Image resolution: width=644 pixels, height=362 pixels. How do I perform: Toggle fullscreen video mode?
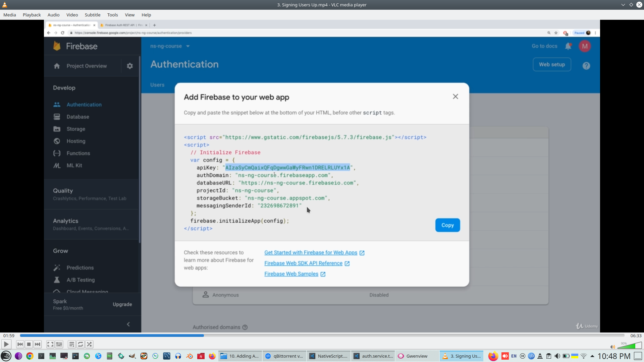50,344
